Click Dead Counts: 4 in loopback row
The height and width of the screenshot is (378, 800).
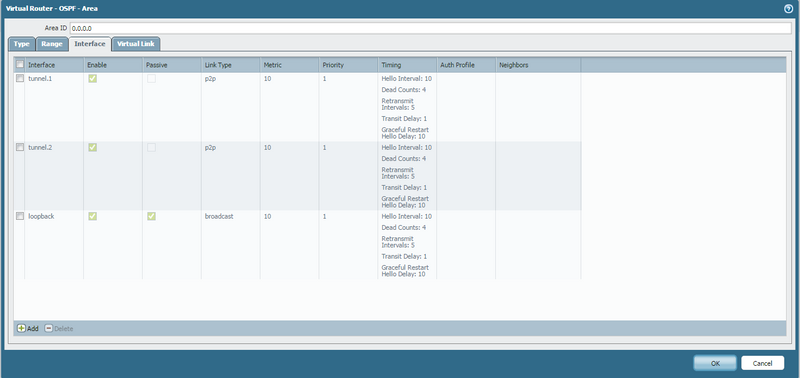404,228
